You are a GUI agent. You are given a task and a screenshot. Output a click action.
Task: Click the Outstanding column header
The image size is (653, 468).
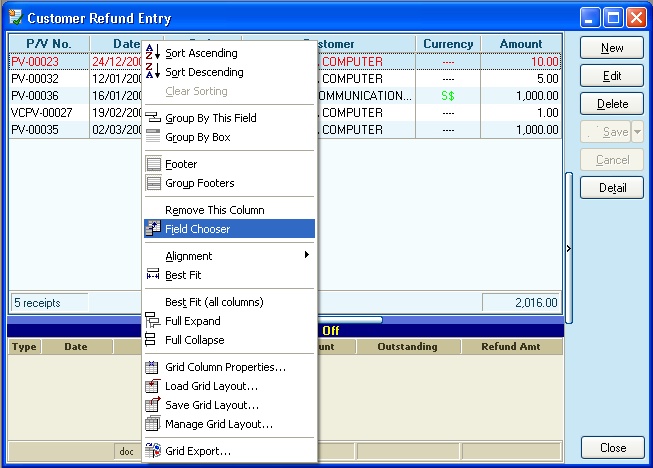pos(408,346)
